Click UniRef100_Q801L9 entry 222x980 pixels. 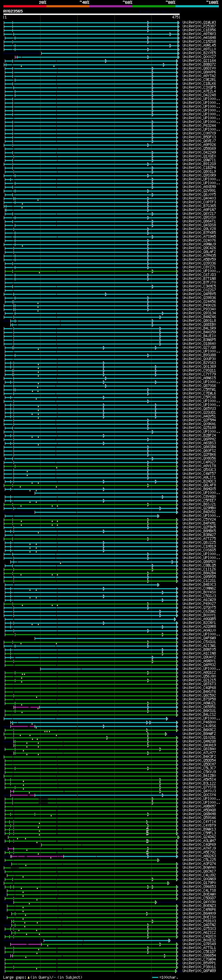tap(199, 172)
